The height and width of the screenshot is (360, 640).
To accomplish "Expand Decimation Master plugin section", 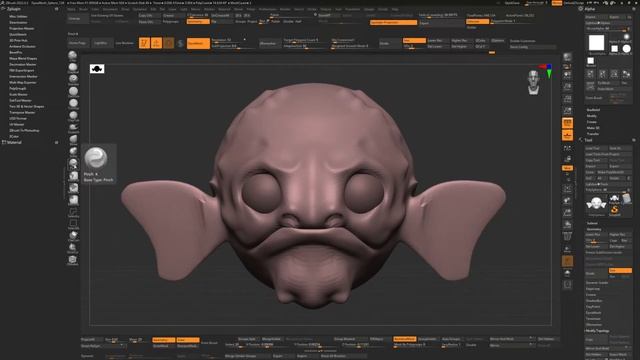I will tap(23, 64).
